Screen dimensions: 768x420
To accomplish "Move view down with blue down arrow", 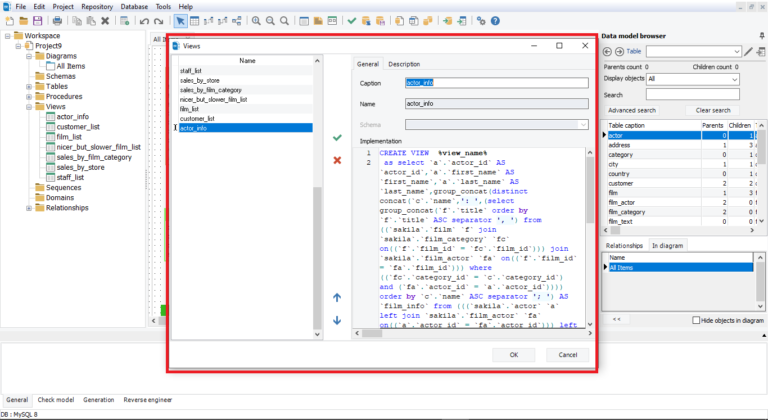I will (337, 320).
